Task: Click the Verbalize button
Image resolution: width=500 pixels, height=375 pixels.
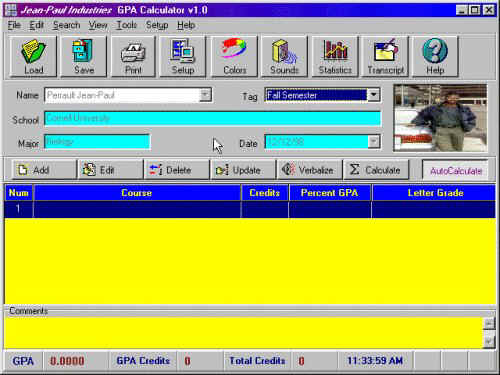Action: click(x=310, y=170)
